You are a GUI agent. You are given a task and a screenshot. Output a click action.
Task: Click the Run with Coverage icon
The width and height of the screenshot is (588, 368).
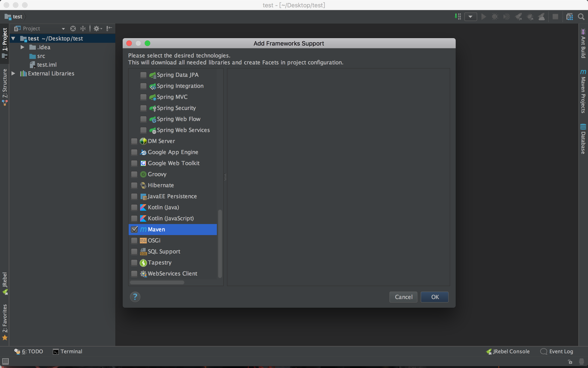pyautogui.click(x=507, y=17)
